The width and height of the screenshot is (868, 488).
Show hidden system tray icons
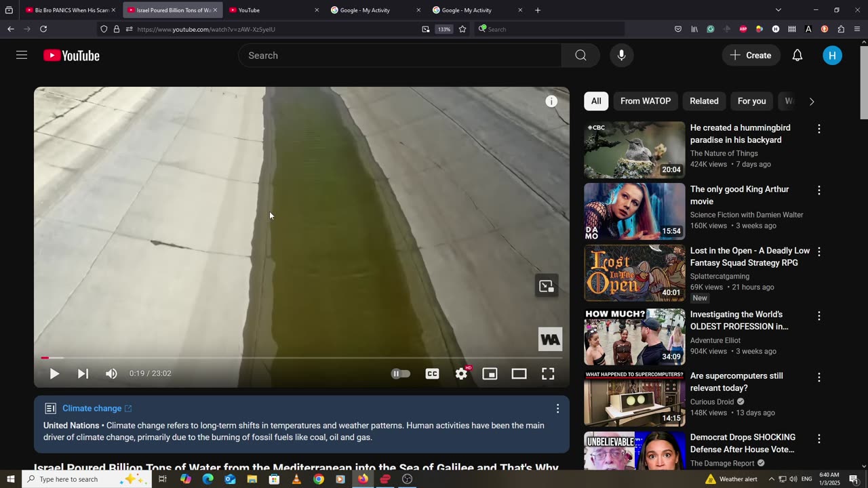(x=771, y=479)
